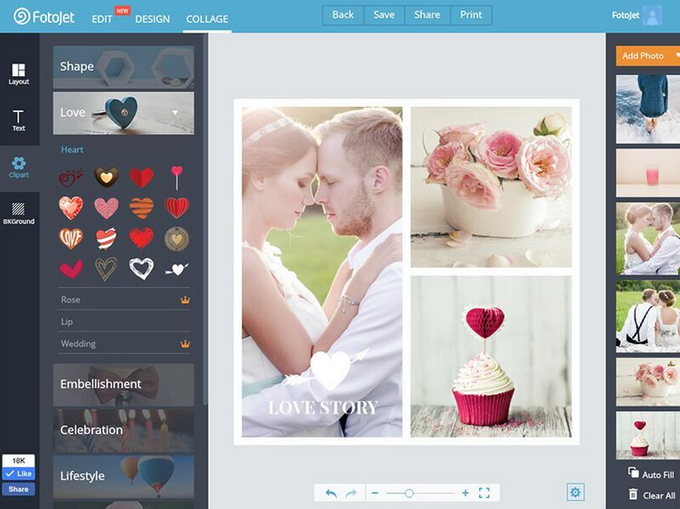Select the white heart arrow on collage

(327, 369)
